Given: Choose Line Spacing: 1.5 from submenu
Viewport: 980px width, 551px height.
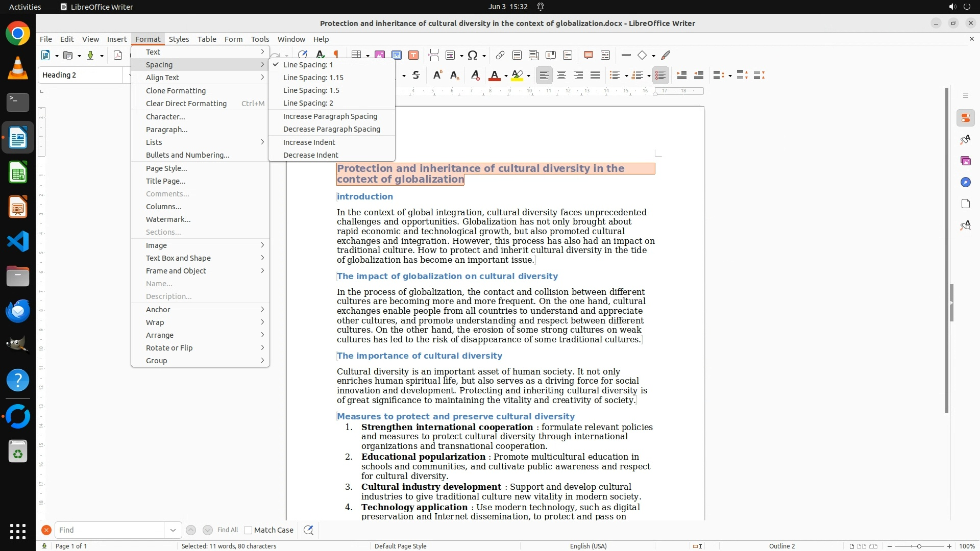Looking at the screenshot, I should point(311,90).
